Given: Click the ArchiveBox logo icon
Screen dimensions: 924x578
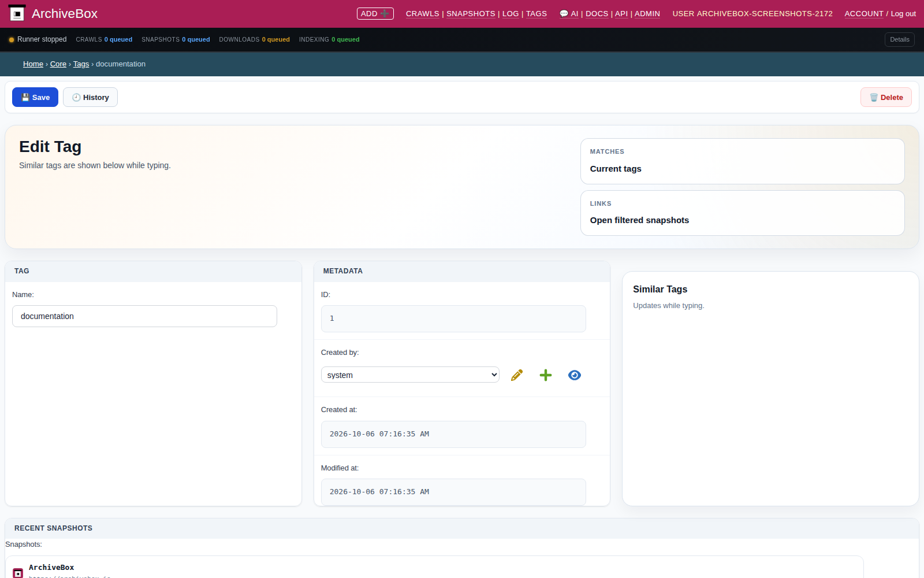Looking at the screenshot, I should [17, 13].
